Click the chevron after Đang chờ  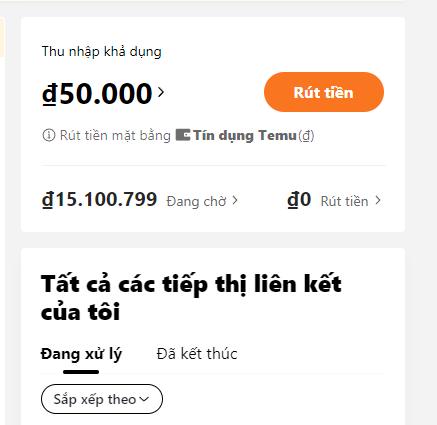point(235,200)
